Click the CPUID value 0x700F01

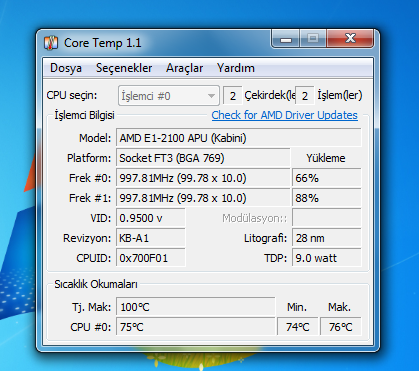pos(151,258)
